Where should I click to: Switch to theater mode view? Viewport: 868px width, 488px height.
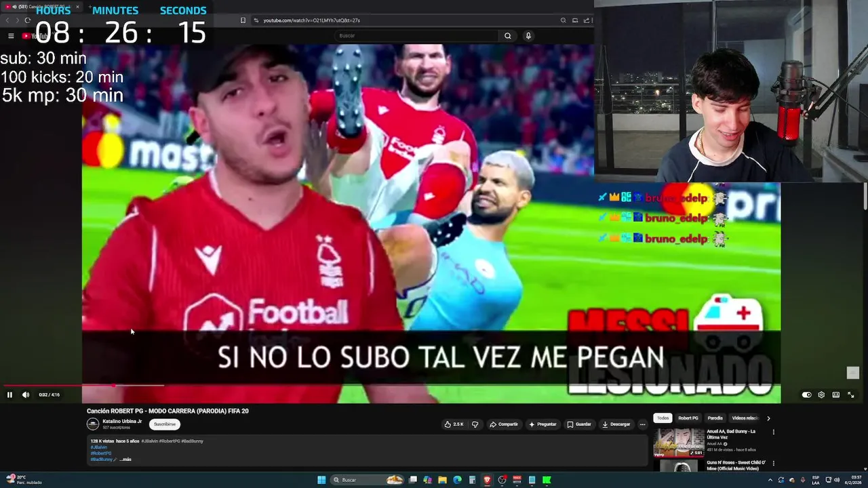pyautogui.click(x=836, y=394)
